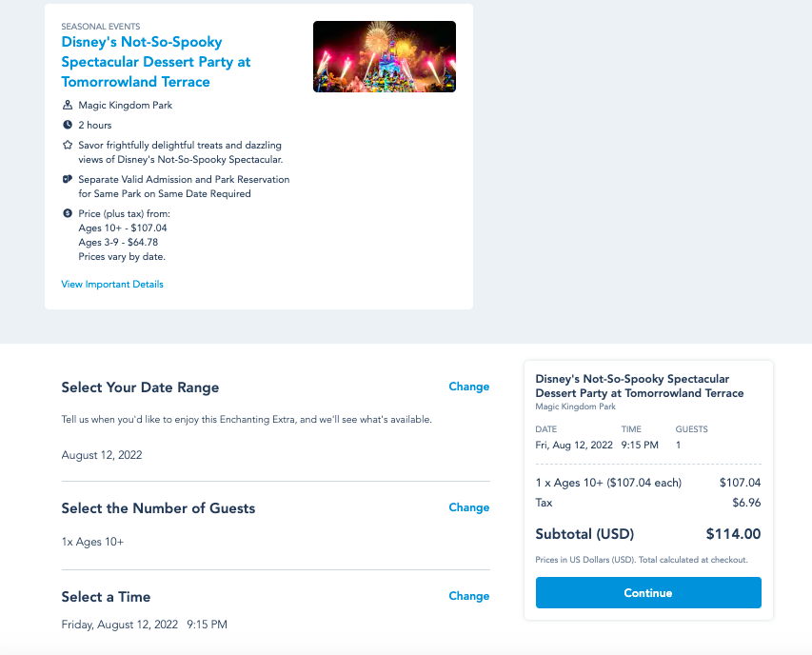Click the star icon beside the event description
This screenshot has width=812, height=655.
(x=68, y=145)
